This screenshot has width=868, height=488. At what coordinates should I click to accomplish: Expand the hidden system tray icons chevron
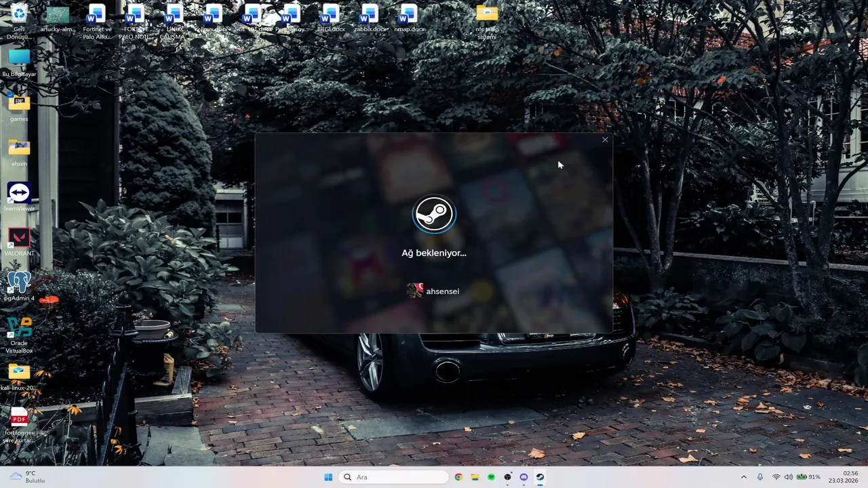(743, 477)
